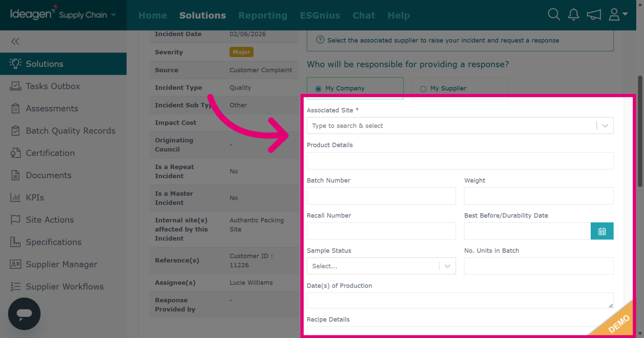644x338 pixels.
Task: Click the Tasks Outbox icon
Action: tap(15, 86)
